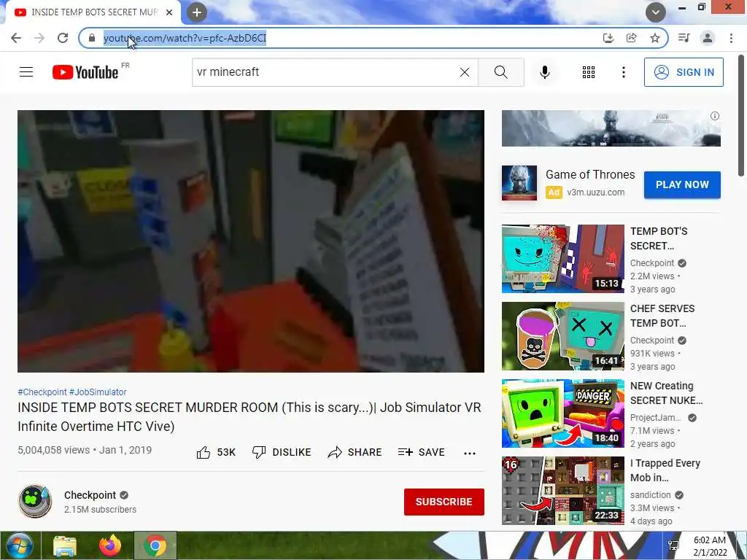
Task: Open the YouTube hamburger guide menu
Action: 26,72
